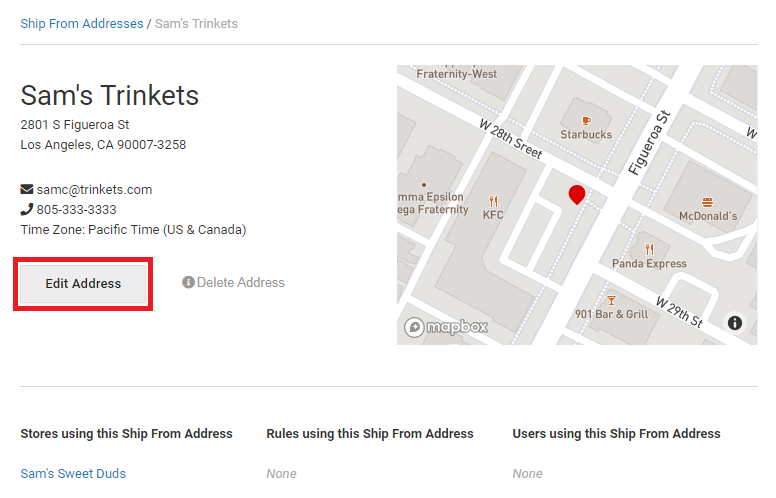The width and height of the screenshot is (776, 498).
Task: Click the Mapbox logo
Action: coord(446,327)
